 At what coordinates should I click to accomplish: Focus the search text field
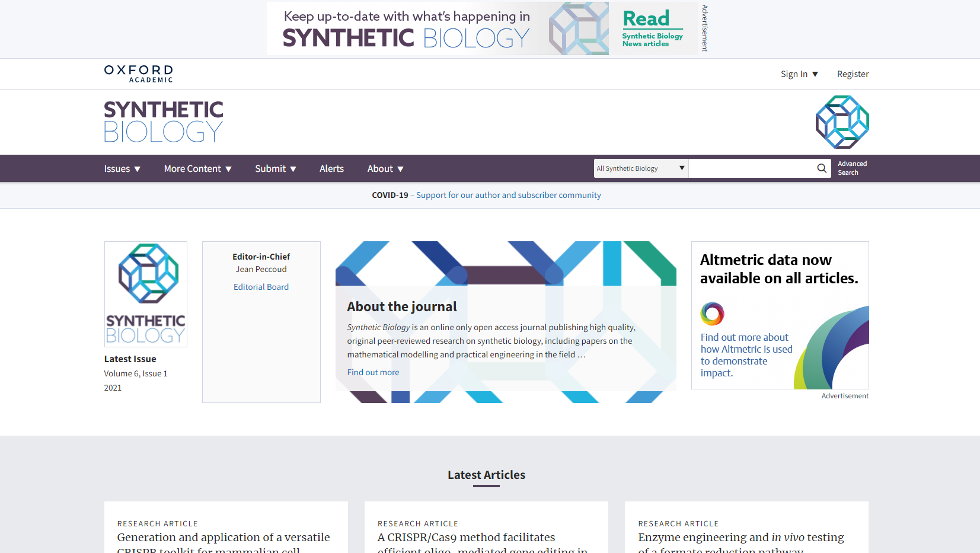point(752,168)
